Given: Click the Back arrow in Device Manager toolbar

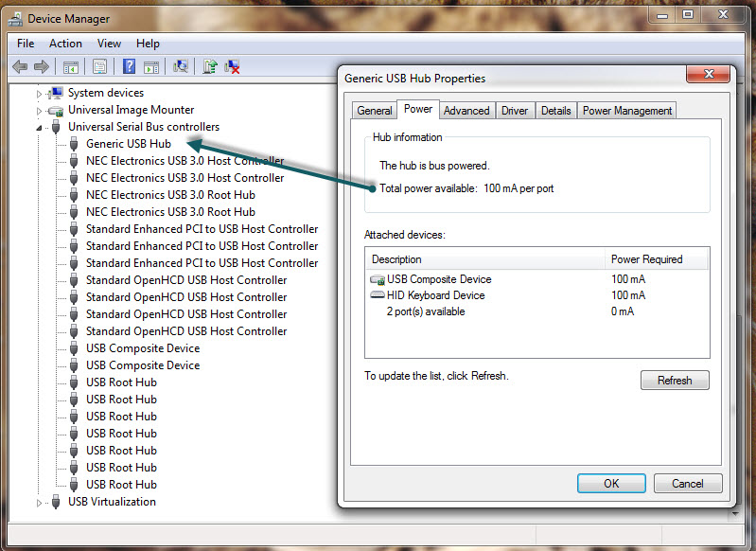Looking at the screenshot, I should [x=20, y=66].
